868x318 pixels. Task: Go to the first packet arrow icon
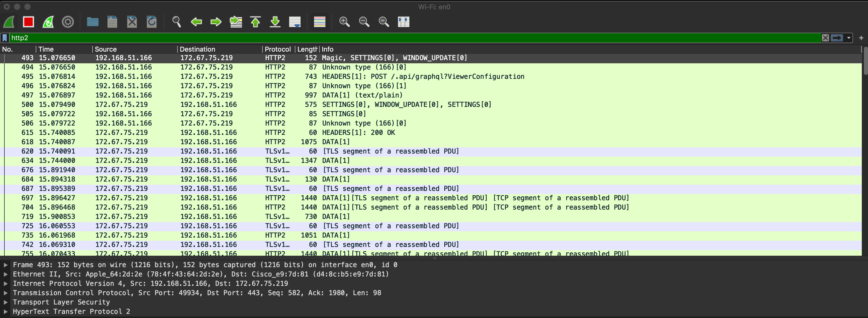255,22
